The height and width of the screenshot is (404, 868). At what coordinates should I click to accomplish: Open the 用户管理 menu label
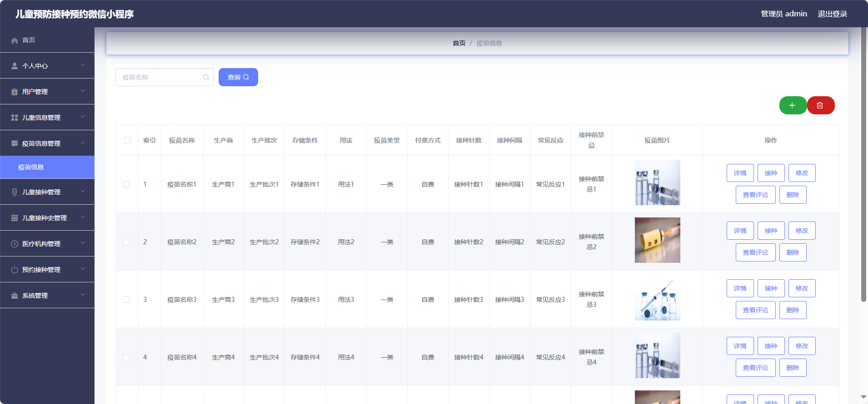[x=35, y=92]
